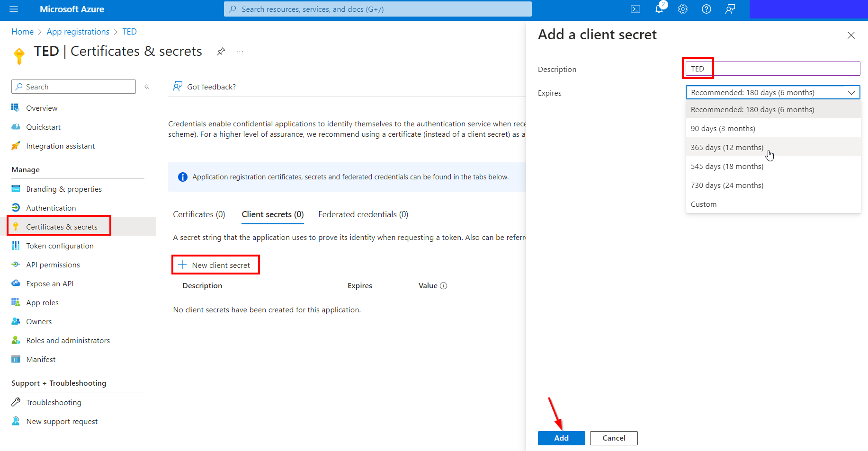Focus the Description text field
868x451 pixels.
pyautogui.click(x=773, y=69)
